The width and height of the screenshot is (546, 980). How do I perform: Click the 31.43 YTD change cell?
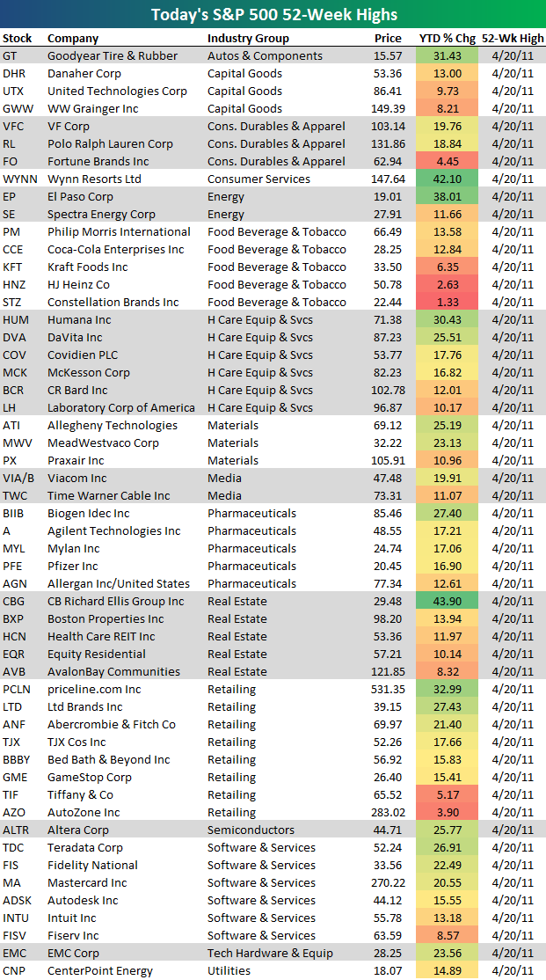coord(448,55)
